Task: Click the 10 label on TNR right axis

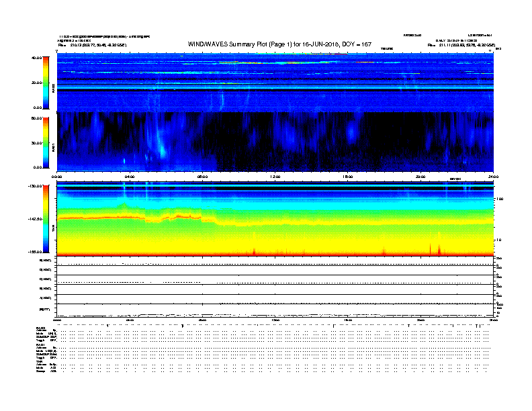Action: coord(498,240)
